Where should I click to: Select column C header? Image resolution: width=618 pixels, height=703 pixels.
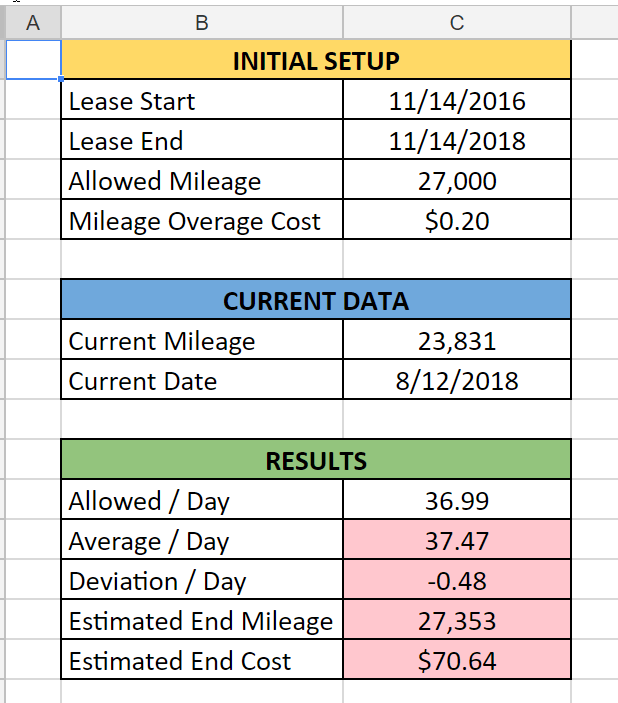(457, 22)
